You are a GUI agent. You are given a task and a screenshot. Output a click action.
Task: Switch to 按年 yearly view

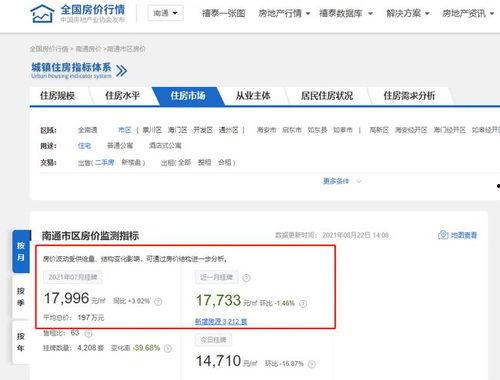21,342
